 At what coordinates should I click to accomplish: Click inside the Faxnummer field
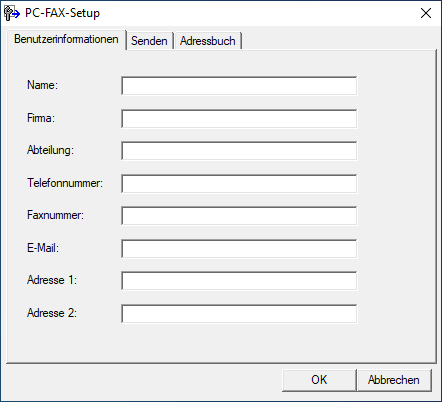tap(239, 216)
